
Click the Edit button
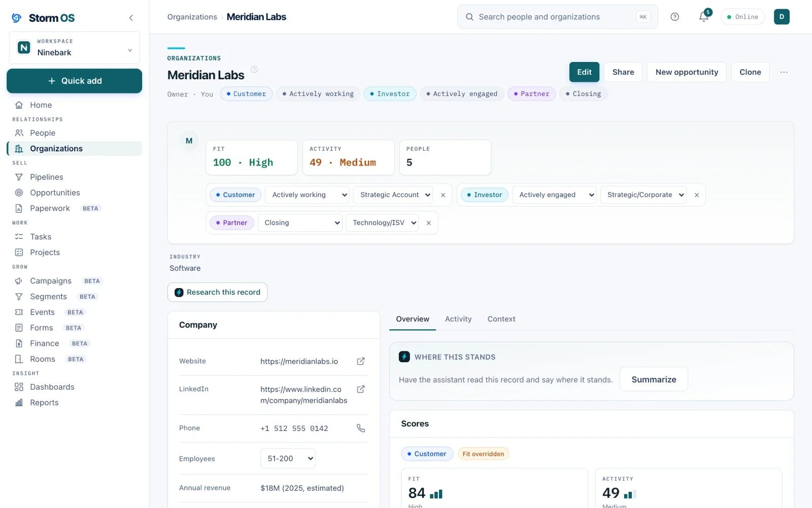[584, 72]
